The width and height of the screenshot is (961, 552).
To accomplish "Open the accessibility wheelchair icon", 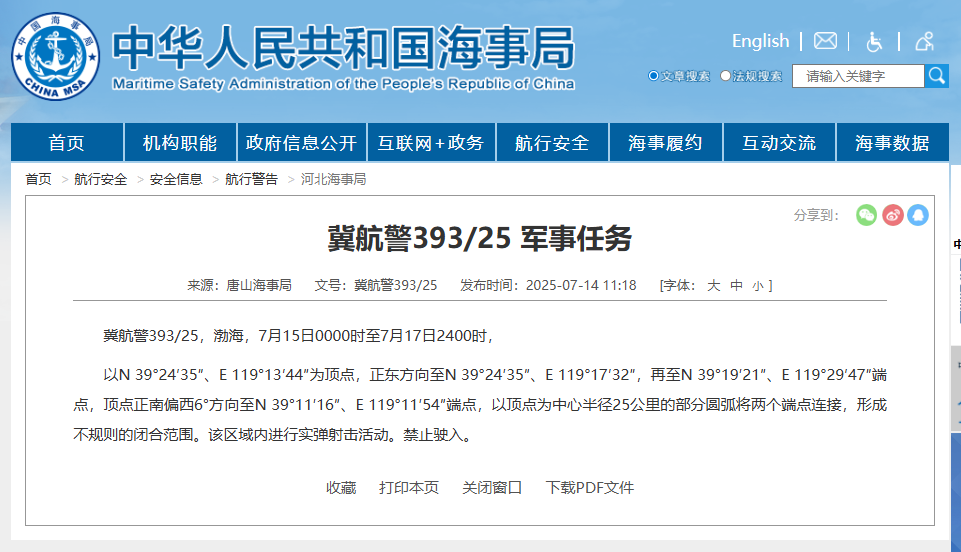I will [874, 42].
